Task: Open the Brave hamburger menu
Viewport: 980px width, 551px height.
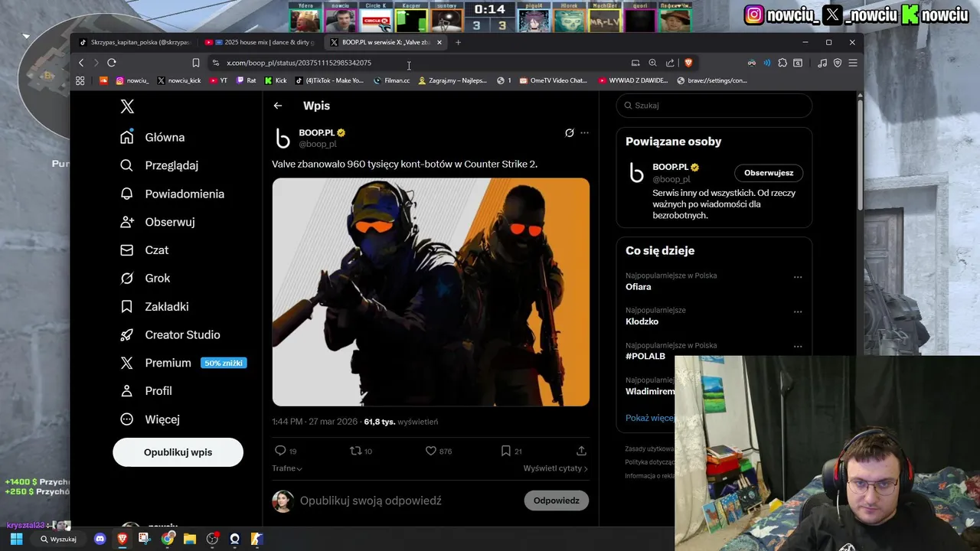Action: coord(853,63)
